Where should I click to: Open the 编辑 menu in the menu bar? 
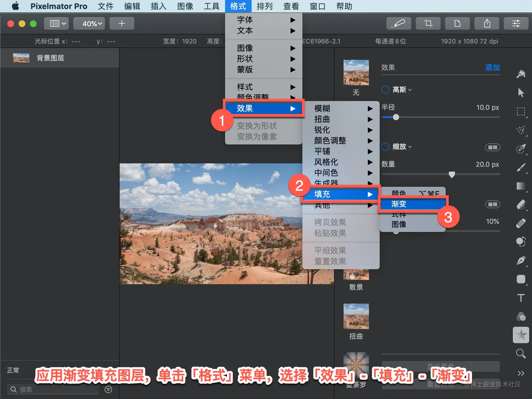point(132,6)
